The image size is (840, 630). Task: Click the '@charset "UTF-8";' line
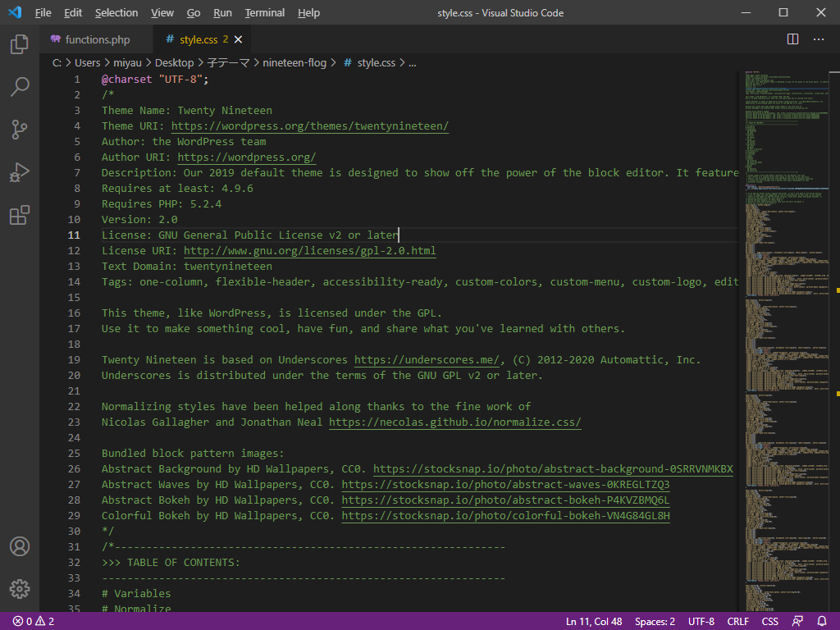(x=155, y=80)
